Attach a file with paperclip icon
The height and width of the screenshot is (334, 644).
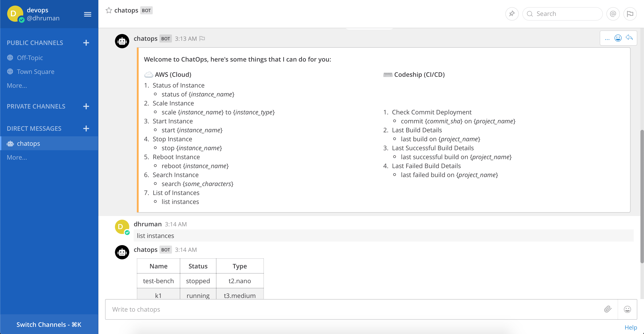[608, 309]
